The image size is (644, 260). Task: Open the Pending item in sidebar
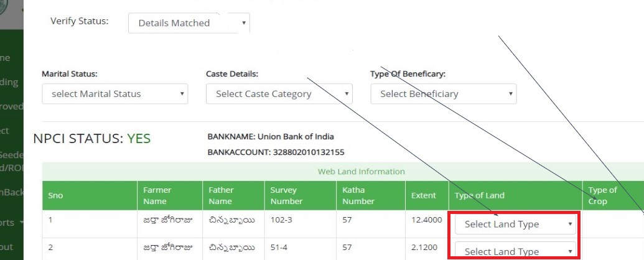click(9, 82)
